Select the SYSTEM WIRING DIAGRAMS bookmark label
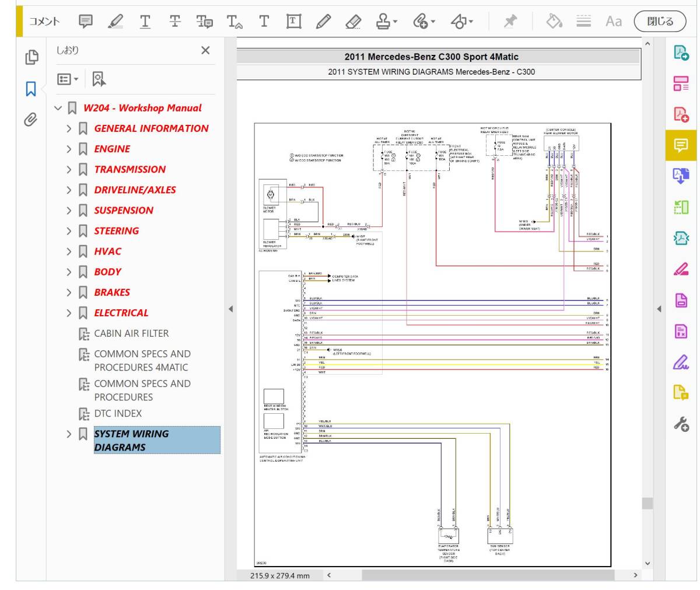The height and width of the screenshot is (590, 700). [157, 440]
